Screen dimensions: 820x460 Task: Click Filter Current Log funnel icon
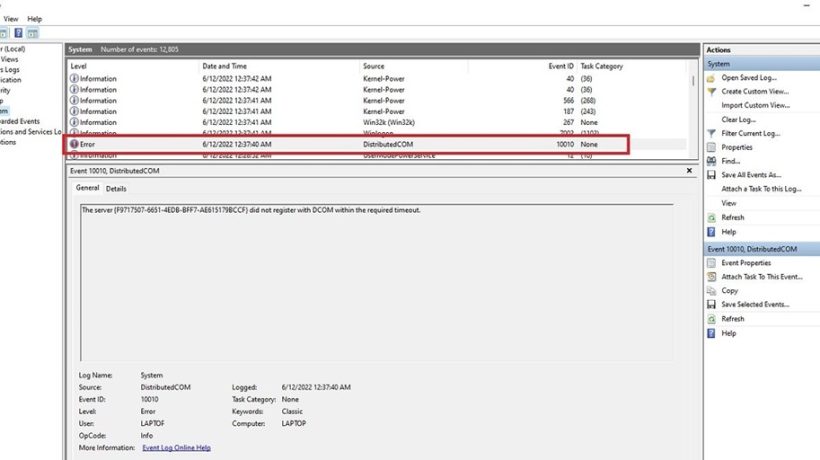pyautogui.click(x=711, y=133)
